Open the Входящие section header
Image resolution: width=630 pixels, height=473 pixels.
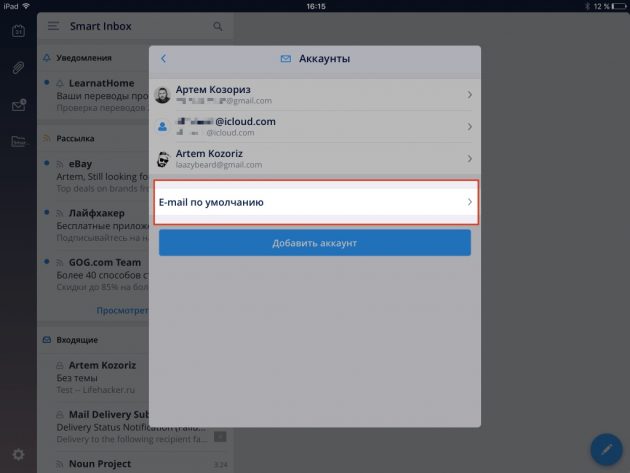pyautogui.click(x=95, y=340)
